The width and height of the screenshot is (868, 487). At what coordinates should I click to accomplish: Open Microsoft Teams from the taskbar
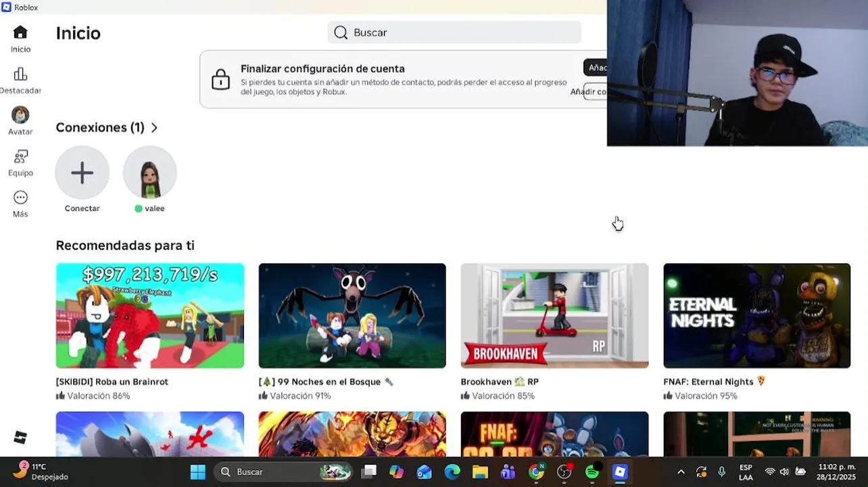508,472
